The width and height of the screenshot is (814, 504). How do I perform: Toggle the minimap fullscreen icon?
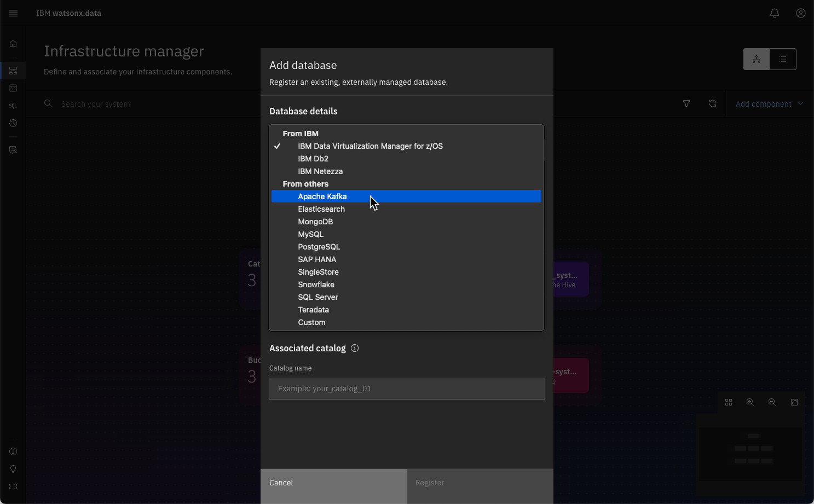(x=794, y=402)
